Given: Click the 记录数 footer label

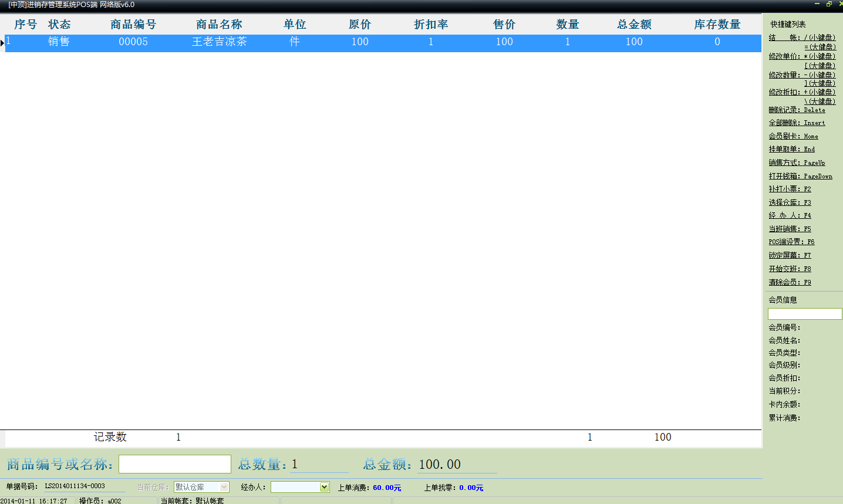Looking at the screenshot, I should coord(110,437).
